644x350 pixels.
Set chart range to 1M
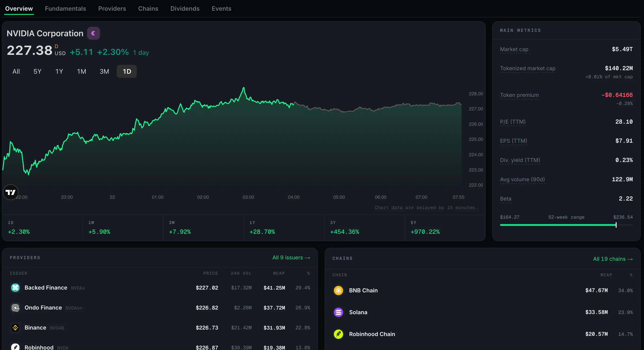click(x=81, y=72)
